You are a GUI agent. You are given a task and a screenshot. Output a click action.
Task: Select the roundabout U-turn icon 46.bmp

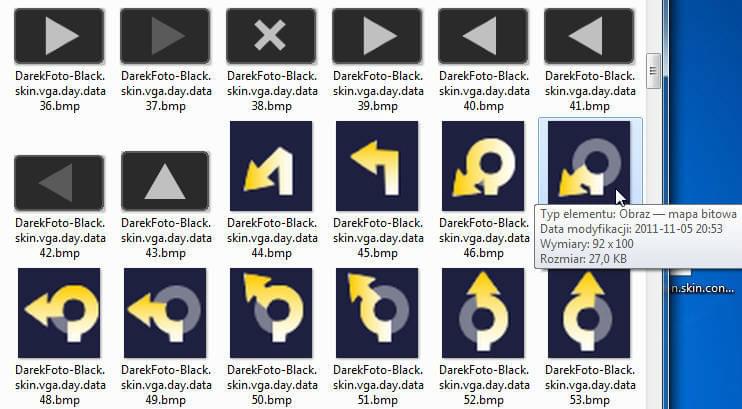point(483,166)
